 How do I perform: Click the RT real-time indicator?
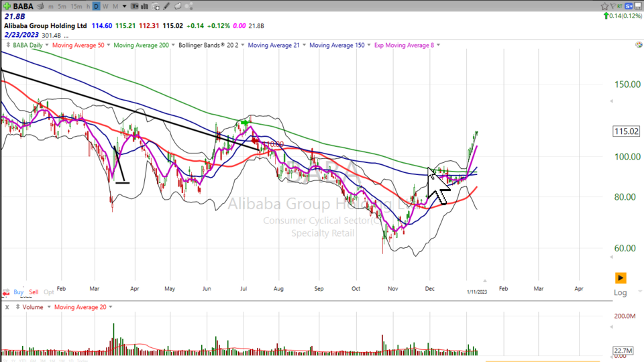click(619, 6)
